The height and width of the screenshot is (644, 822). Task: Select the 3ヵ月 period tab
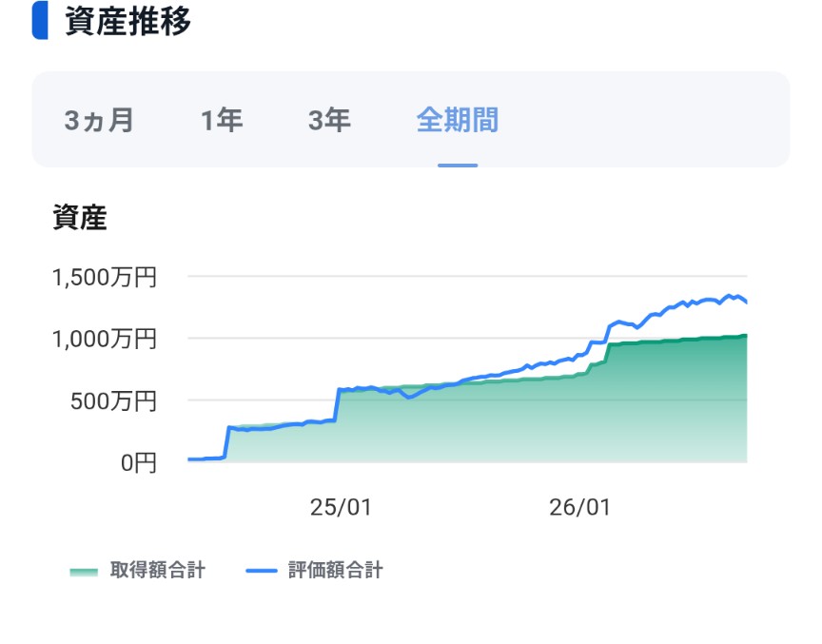(x=99, y=120)
